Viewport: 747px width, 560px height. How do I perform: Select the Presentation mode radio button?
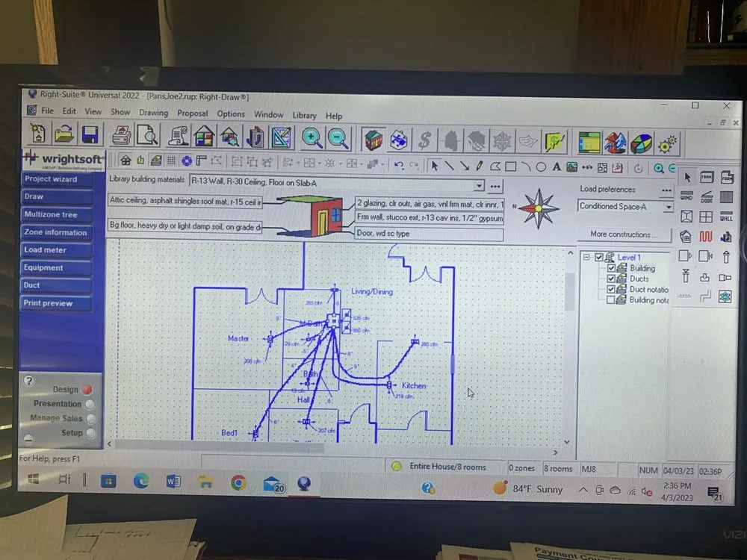90,404
